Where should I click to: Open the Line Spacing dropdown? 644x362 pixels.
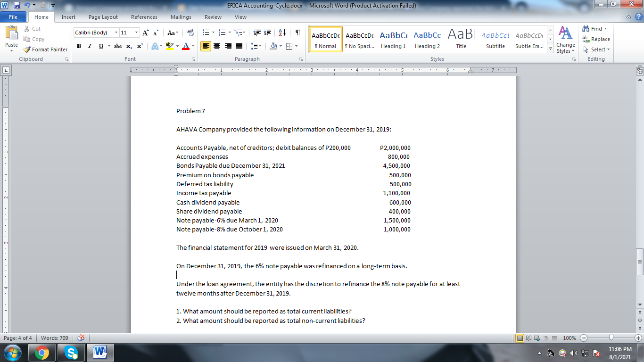click(255, 47)
